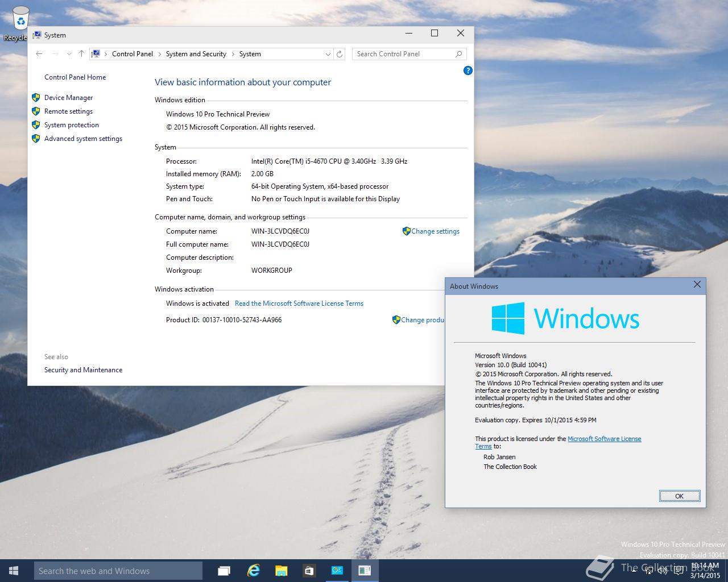Switch to System control panel taskbar button
728x582 pixels.
(x=337, y=571)
